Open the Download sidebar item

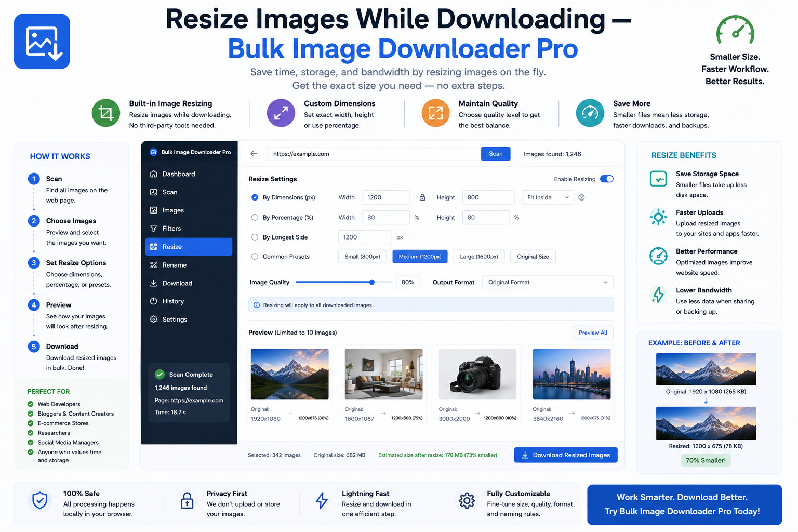click(x=188, y=283)
